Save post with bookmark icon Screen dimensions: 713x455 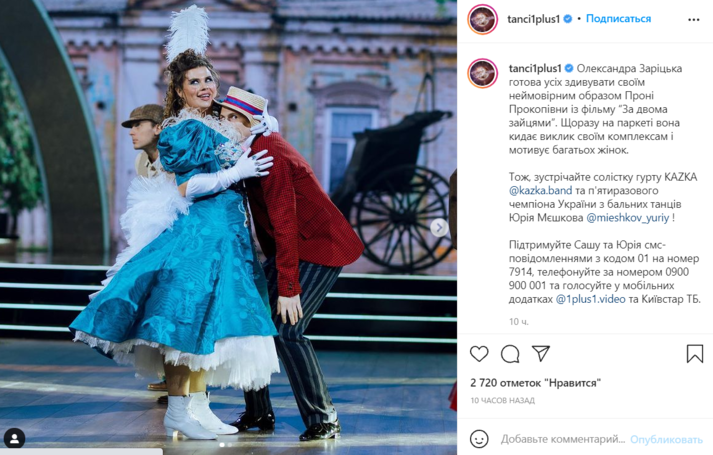[x=695, y=354]
